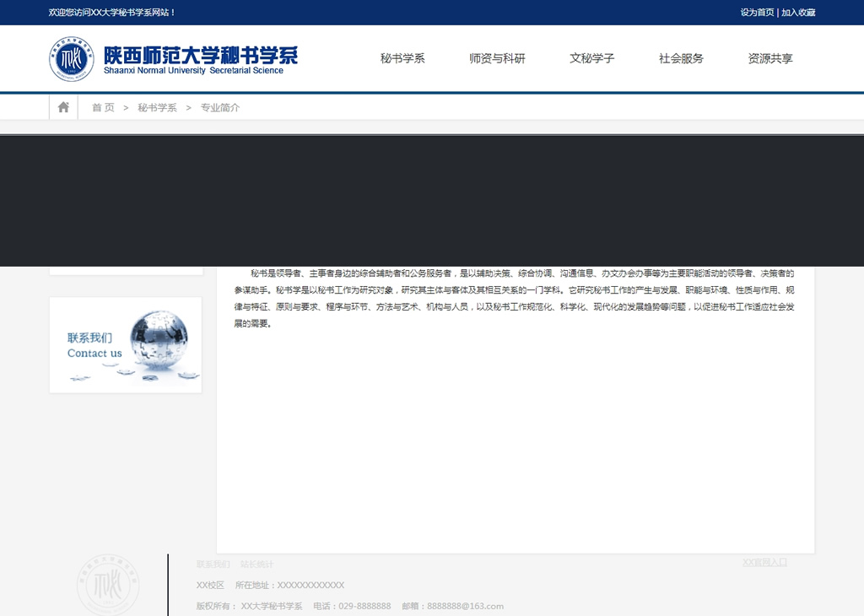This screenshot has width=864, height=616.
Task: Click the article paragraph about 秘书学
Action: pyautogui.click(x=515, y=298)
